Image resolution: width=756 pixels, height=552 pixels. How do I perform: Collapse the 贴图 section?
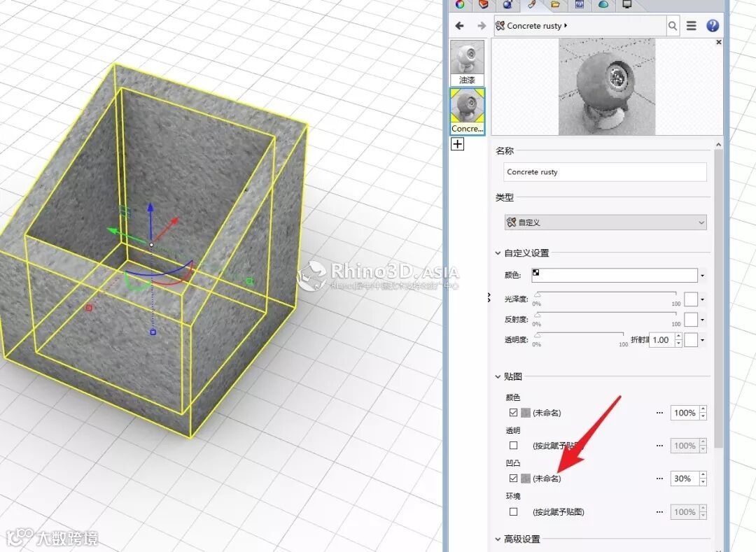tap(498, 376)
